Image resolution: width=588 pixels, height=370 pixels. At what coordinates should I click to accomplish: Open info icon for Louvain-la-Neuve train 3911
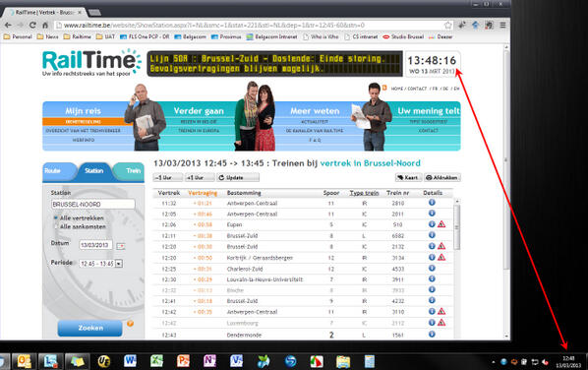(432, 278)
